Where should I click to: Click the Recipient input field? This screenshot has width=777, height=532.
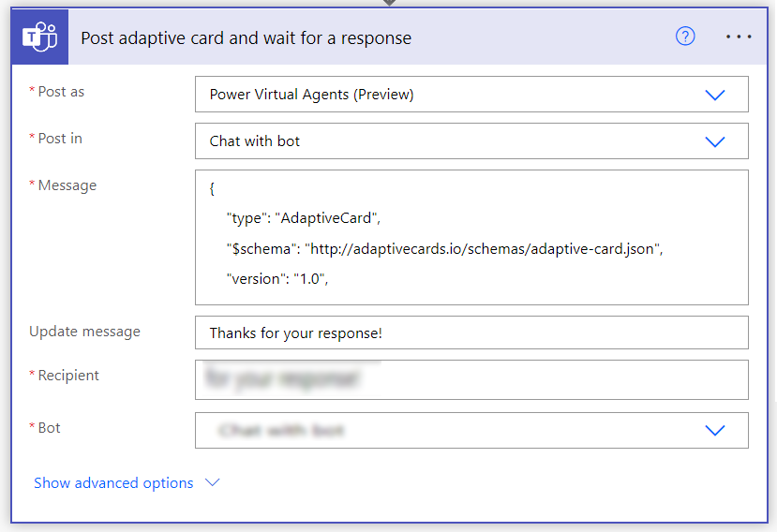coord(471,380)
